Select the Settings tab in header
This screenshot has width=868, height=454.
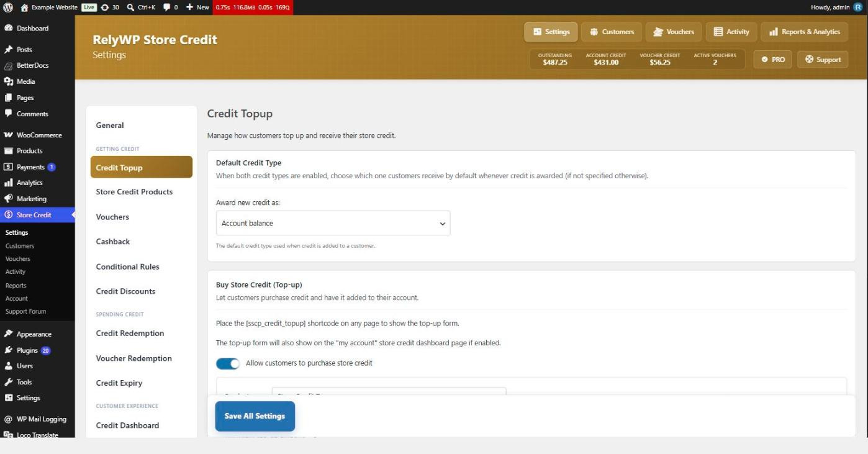tap(551, 32)
